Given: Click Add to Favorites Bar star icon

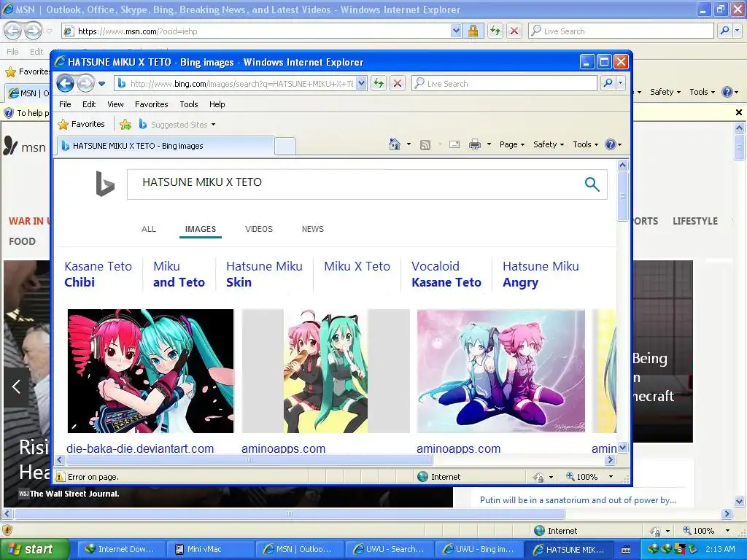Looking at the screenshot, I should point(125,125).
